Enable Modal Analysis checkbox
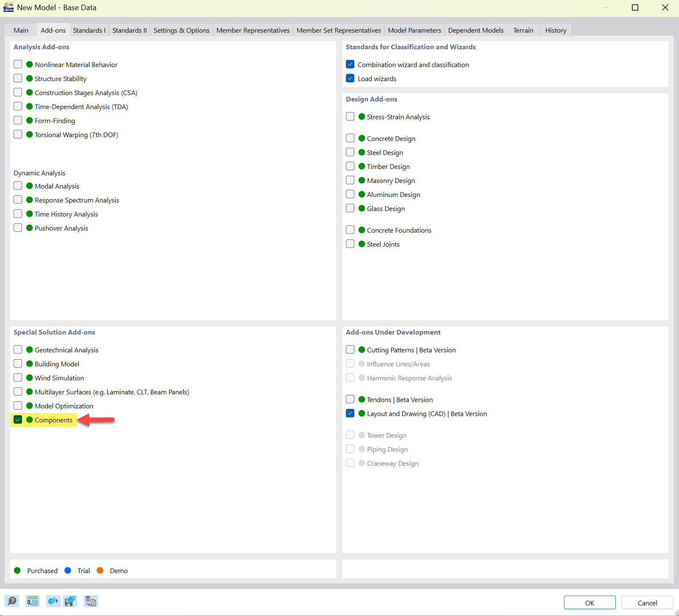 (x=18, y=186)
